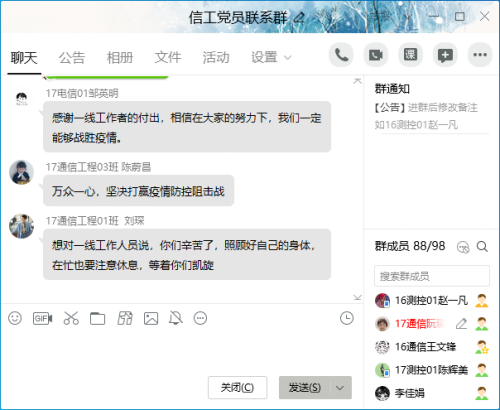Insert a picture with the image icon
This screenshot has height=410, width=500.
click(151, 318)
